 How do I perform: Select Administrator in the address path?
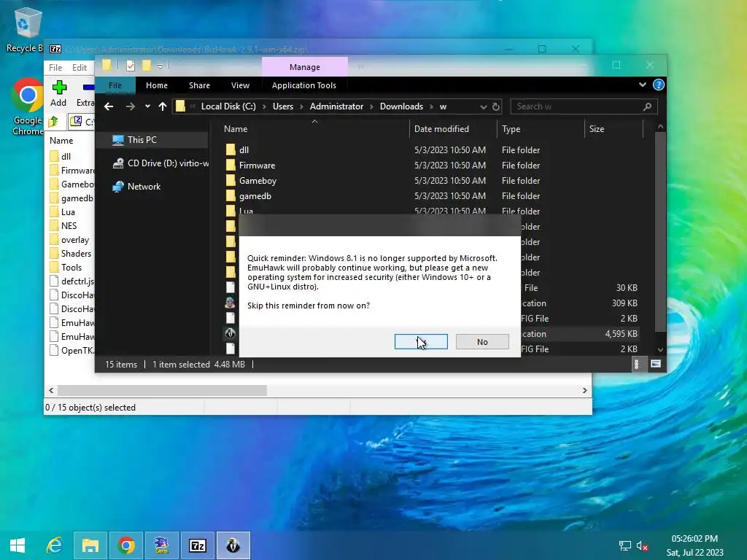coord(336,106)
